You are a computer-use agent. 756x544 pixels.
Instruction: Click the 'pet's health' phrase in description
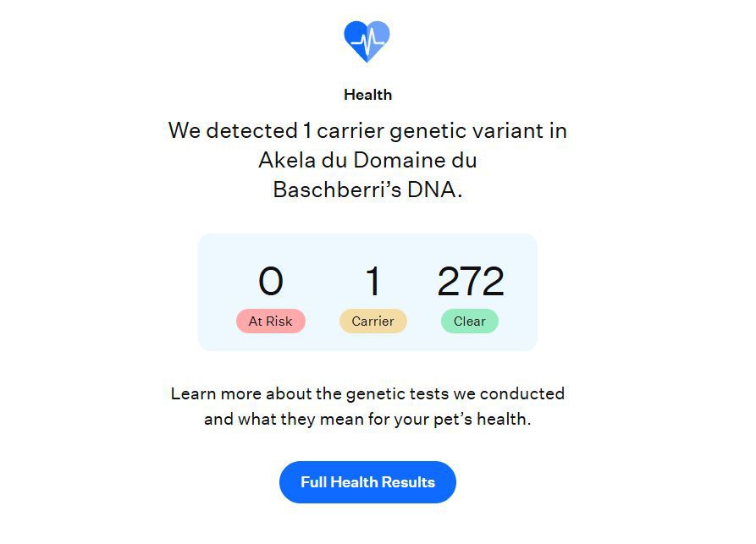click(x=482, y=419)
